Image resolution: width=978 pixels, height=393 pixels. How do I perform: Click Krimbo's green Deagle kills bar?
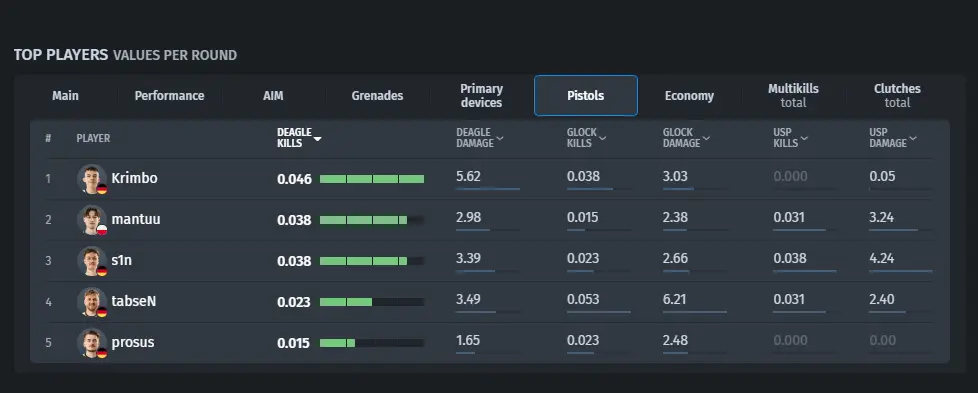372,179
